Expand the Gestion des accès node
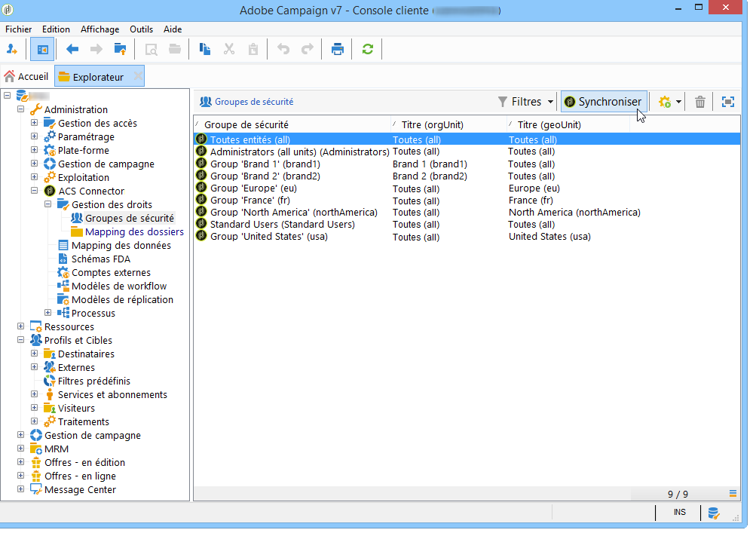Image resolution: width=756 pixels, height=533 pixels. [x=34, y=124]
